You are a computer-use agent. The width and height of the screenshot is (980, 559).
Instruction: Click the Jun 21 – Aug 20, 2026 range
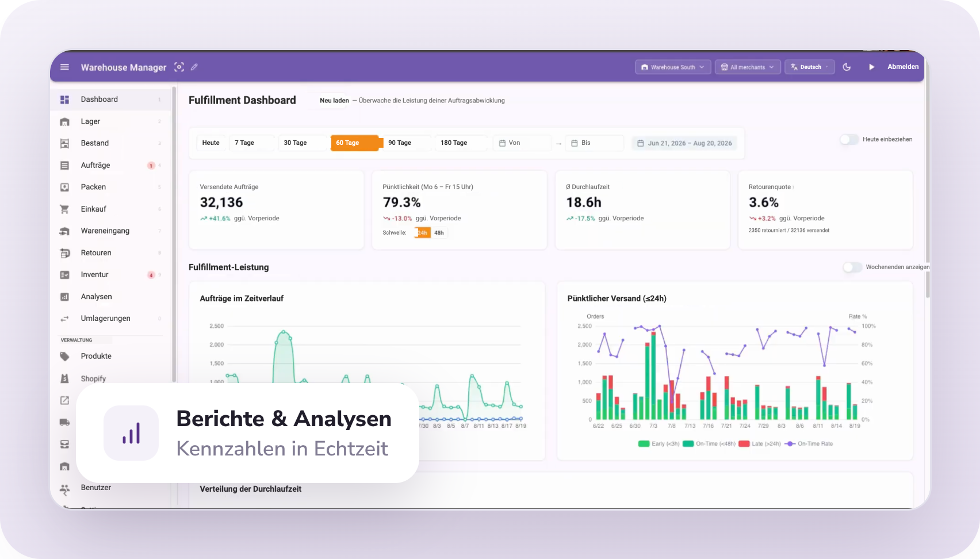coord(684,143)
